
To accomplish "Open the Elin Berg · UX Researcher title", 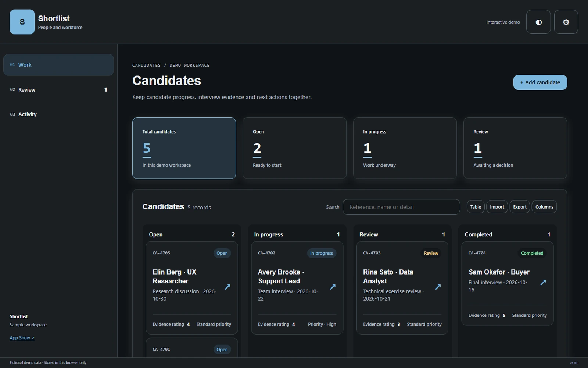I will pos(175,276).
